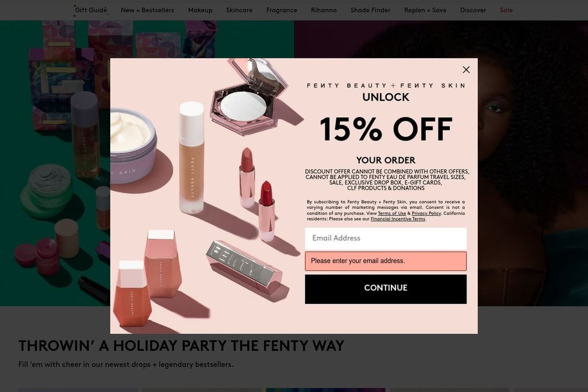Select the Fragrance nav item
This screenshot has width=588, height=392.
tap(282, 10)
